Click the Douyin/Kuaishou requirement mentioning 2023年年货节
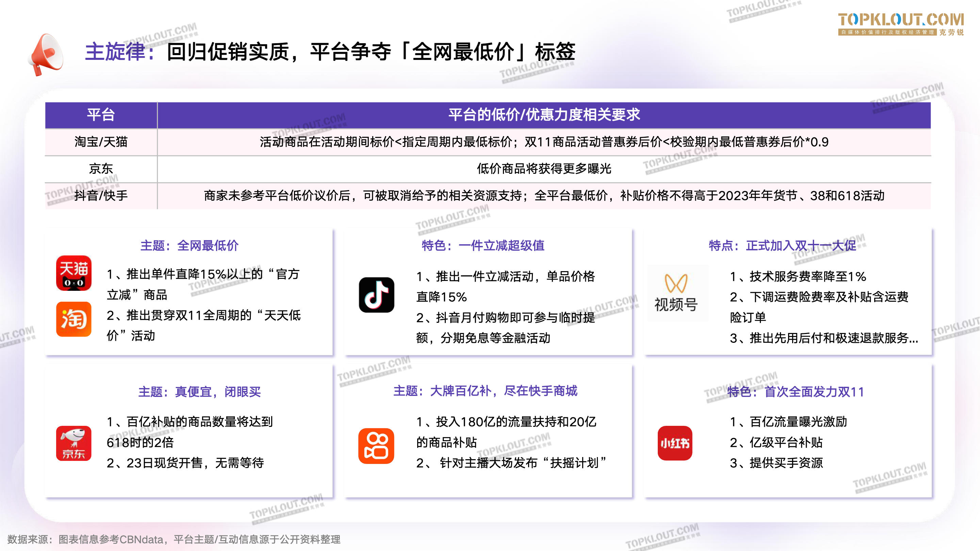Image resolution: width=980 pixels, height=551 pixels. 544,196
